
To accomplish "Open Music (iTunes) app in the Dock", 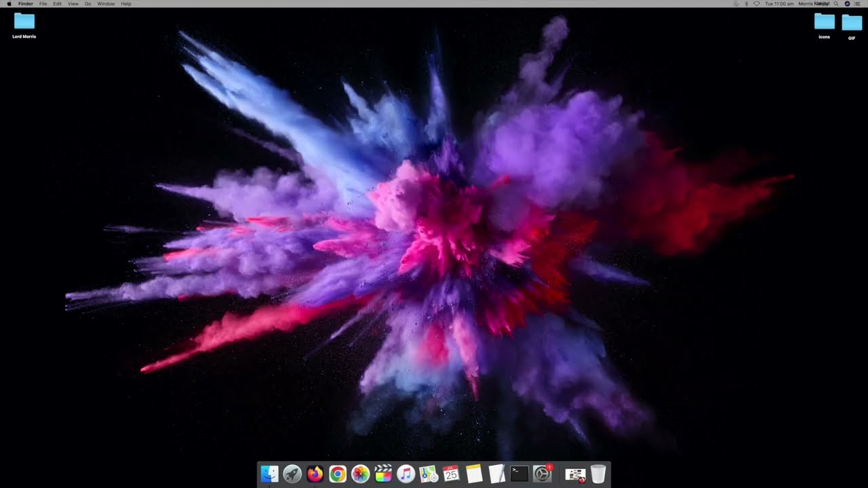I will pos(406,474).
